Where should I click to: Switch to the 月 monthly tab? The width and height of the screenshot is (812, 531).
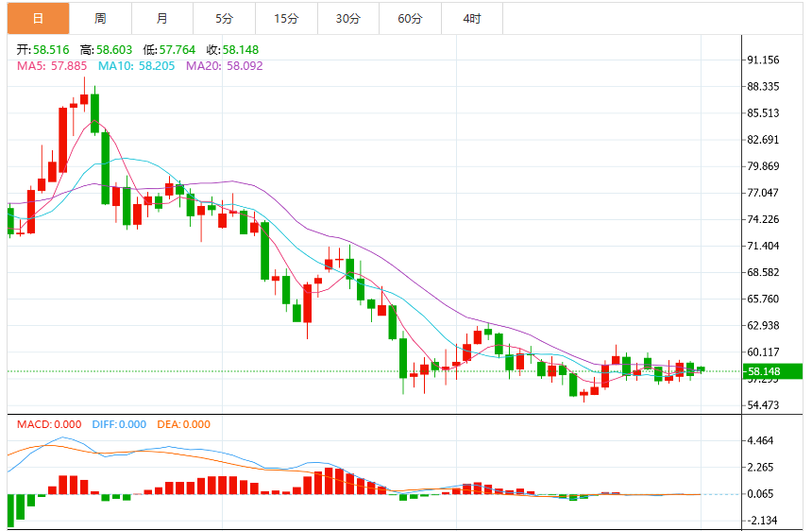162,19
